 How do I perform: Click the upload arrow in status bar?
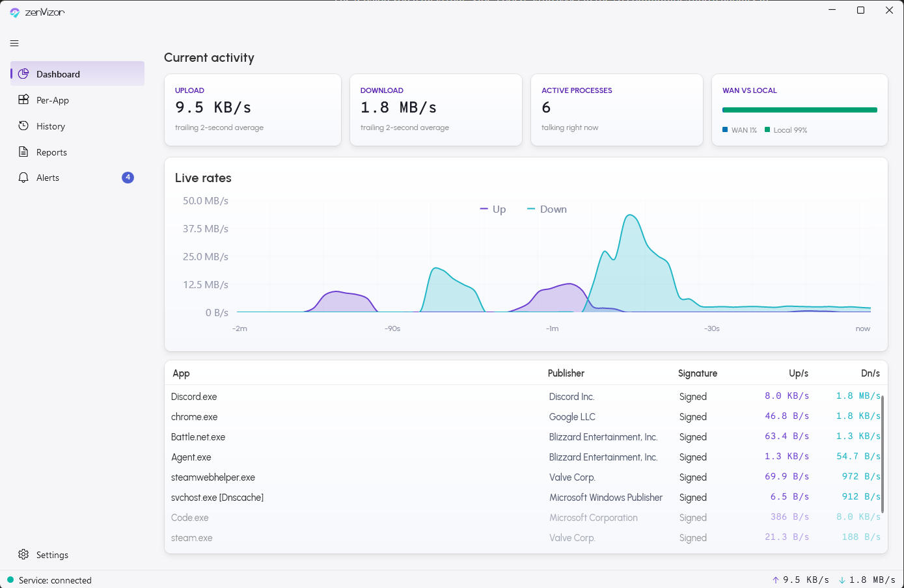click(x=775, y=580)
